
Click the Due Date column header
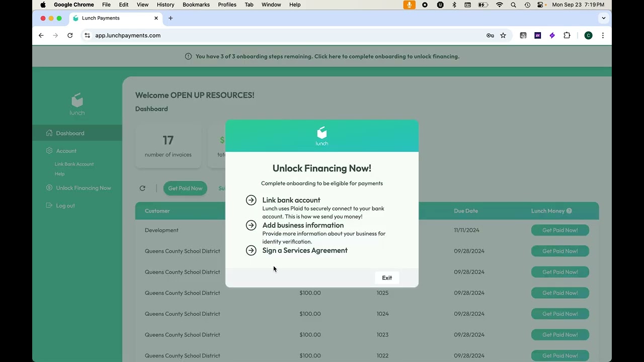466,211
